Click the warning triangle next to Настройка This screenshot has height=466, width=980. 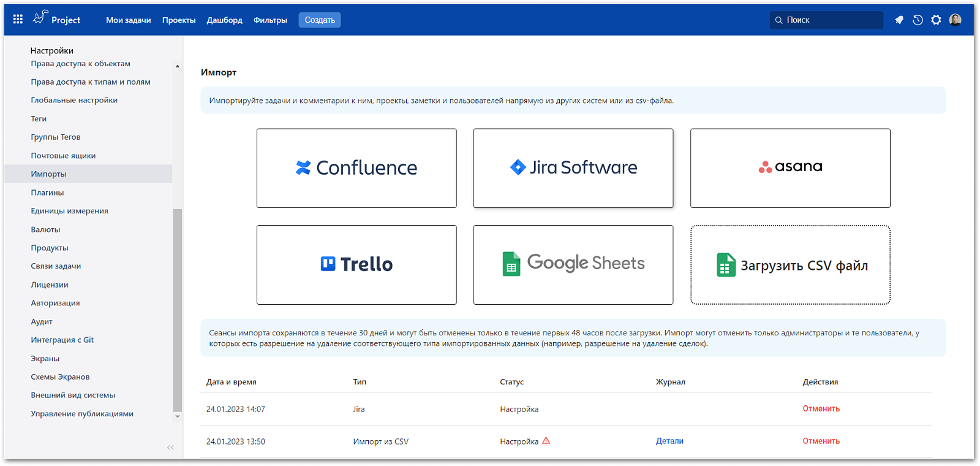546,440
